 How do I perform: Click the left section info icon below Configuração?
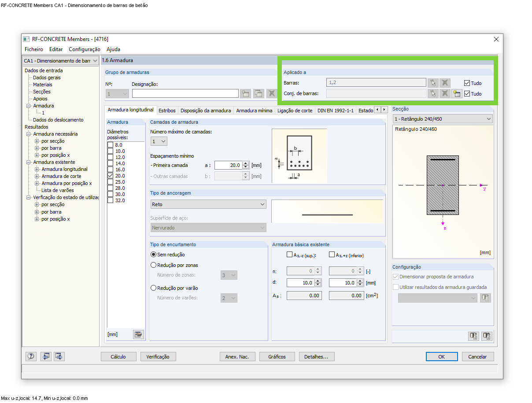tap(473, 336)
